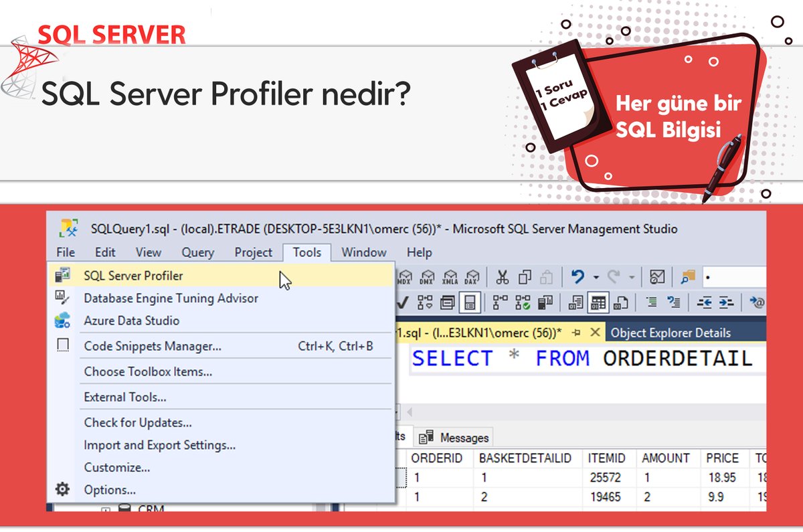Screen dimensions: 803x532
Task: Open a new DAX query
Action: [472, 277]
